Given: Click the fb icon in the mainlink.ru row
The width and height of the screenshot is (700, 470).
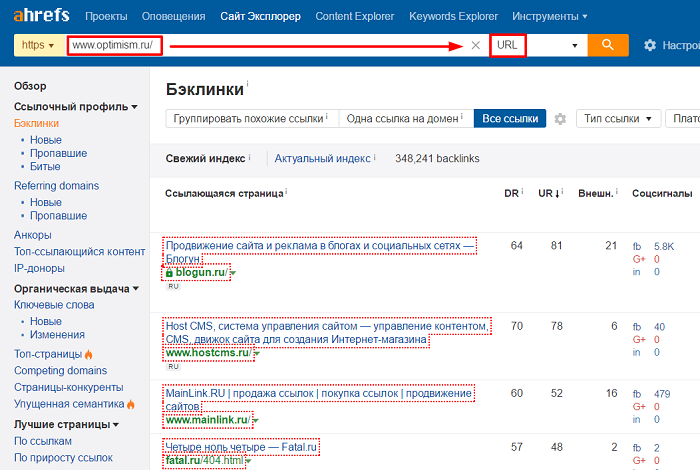Looking at the screenshot, I should [x=637, y=394].
